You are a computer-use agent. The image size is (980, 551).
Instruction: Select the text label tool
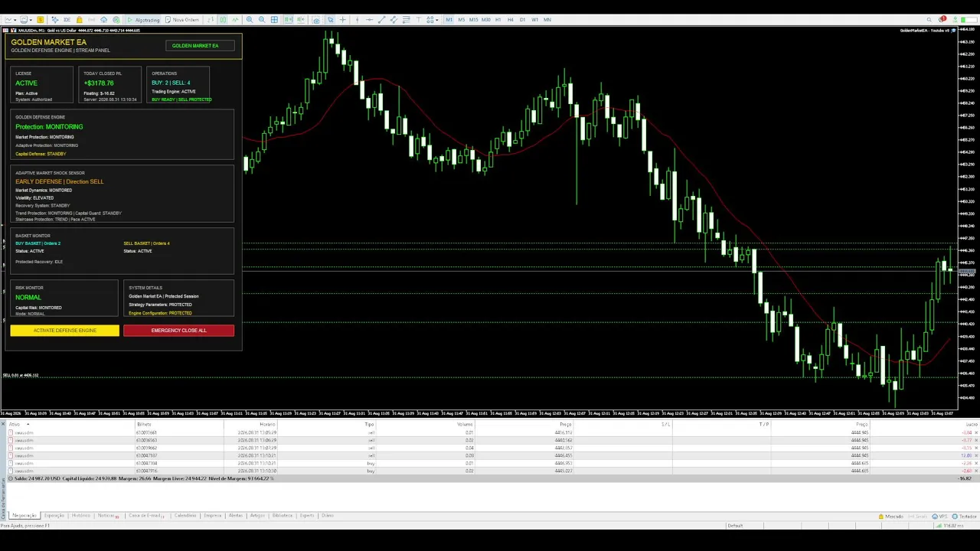coord(418,20)
